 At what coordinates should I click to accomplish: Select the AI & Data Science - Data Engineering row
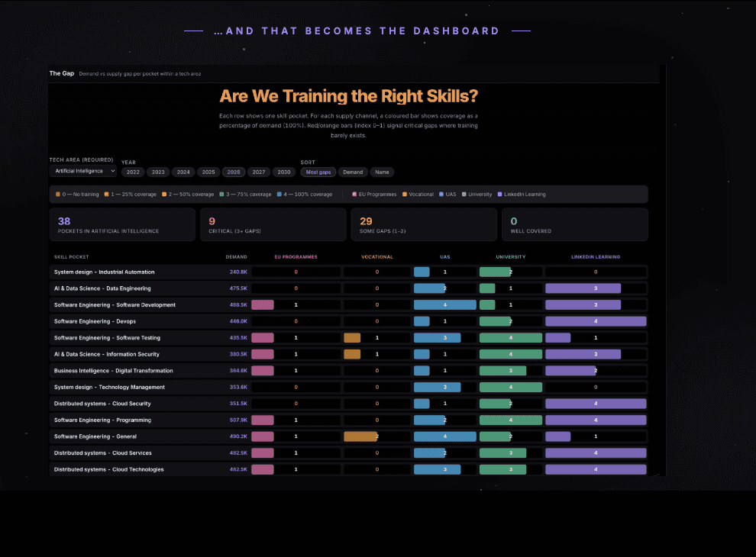[x=348, y=288]
